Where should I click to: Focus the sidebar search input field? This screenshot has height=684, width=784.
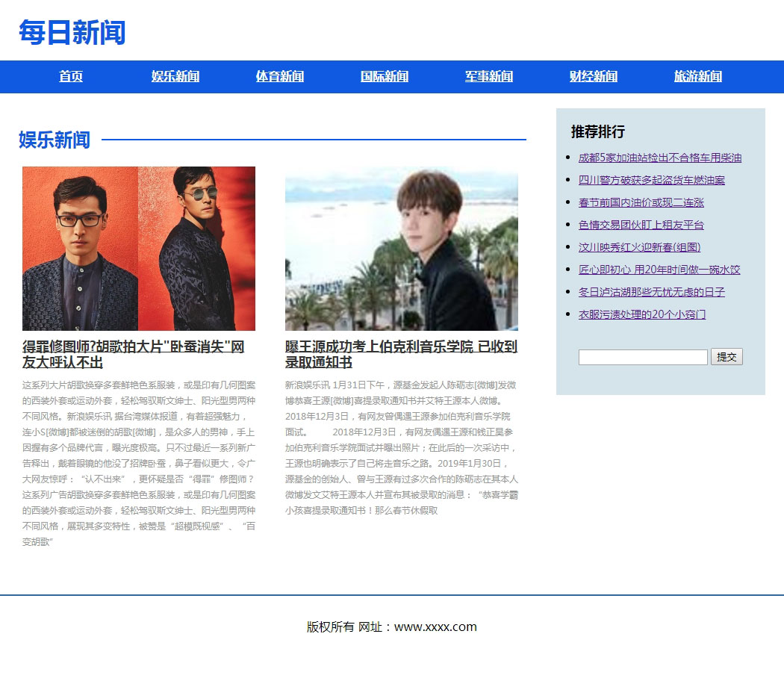[643, 357]
